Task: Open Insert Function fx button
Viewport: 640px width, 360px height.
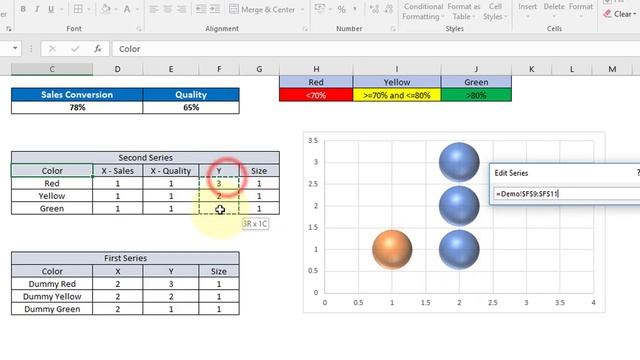Action: pos(98,49)
